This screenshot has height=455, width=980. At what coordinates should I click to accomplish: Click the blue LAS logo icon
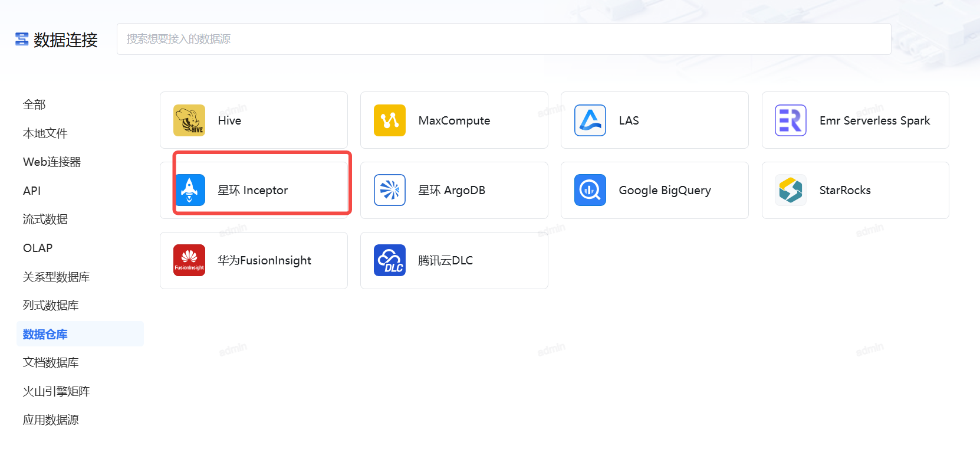point(590,120)
